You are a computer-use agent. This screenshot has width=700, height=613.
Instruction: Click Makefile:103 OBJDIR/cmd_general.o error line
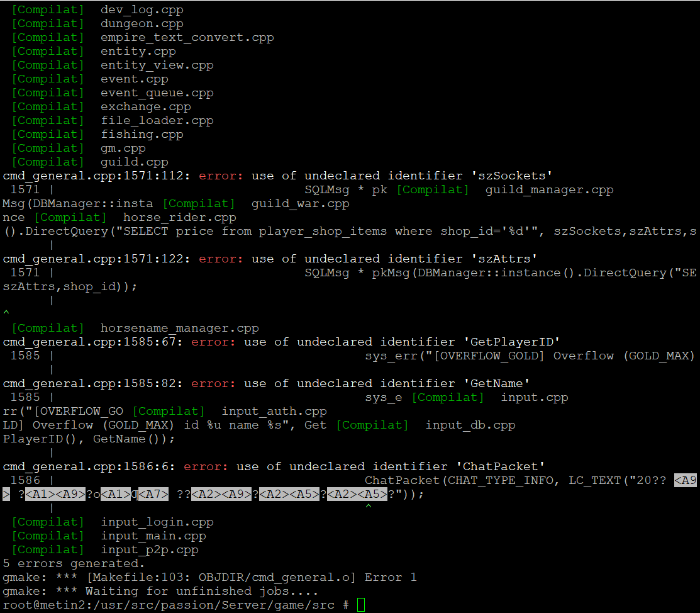210,578
